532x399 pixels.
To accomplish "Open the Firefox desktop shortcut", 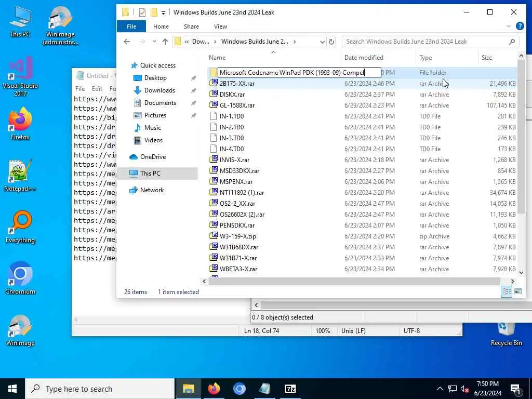I will coord(20,124).
